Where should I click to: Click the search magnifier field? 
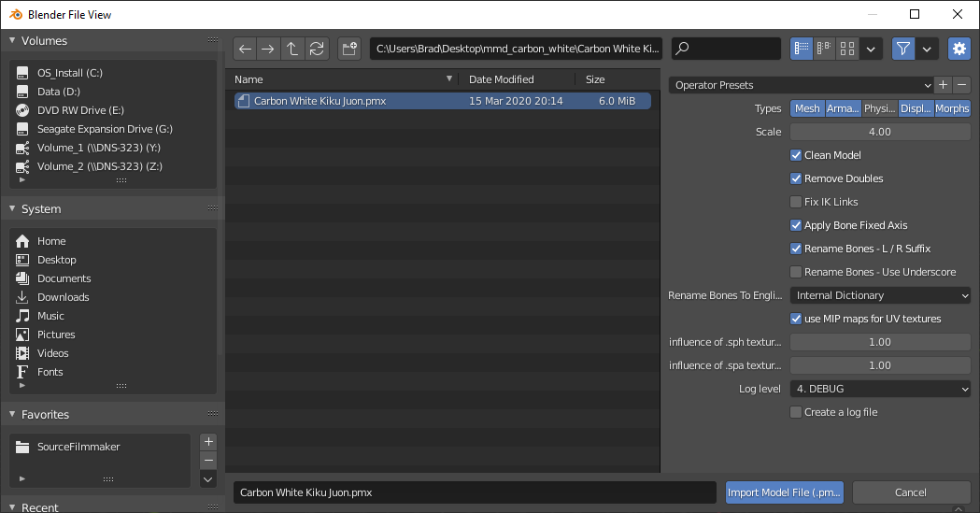coord(726,49)
